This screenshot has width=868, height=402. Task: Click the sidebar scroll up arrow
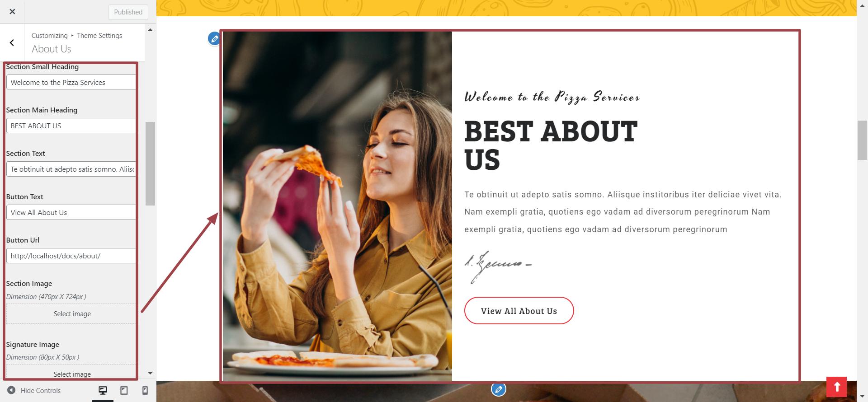151,30
